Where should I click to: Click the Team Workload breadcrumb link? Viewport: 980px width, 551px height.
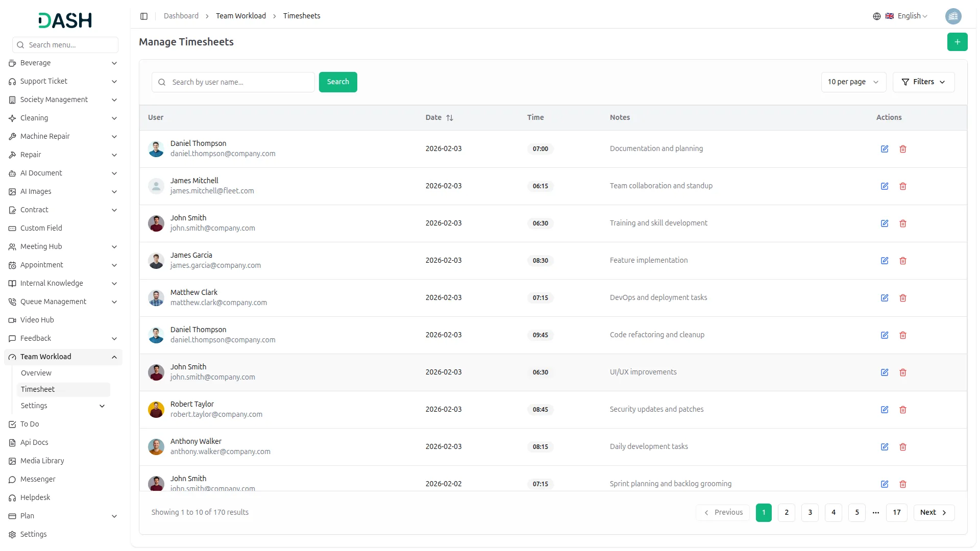[x=241, y=16]
